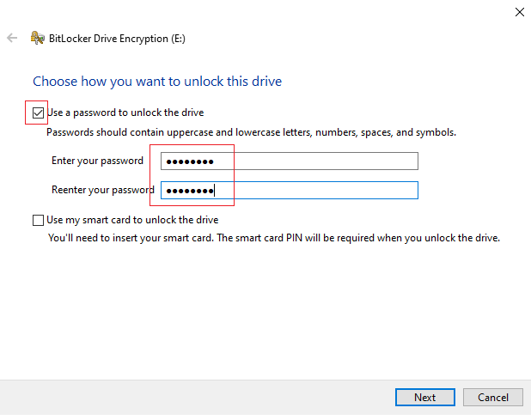Focus the Enter your password field
Image resolution: width=531 pixels, height=420 pixels.
coord(290,161)
